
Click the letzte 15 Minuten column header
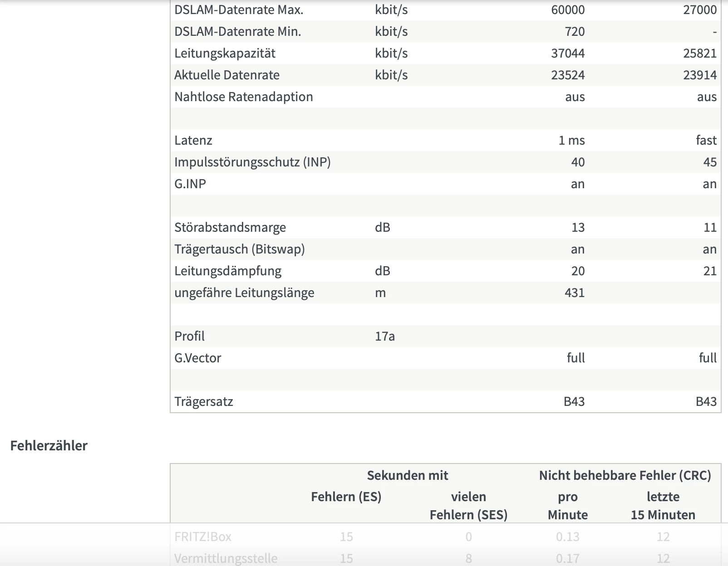(x=663, y=506)
